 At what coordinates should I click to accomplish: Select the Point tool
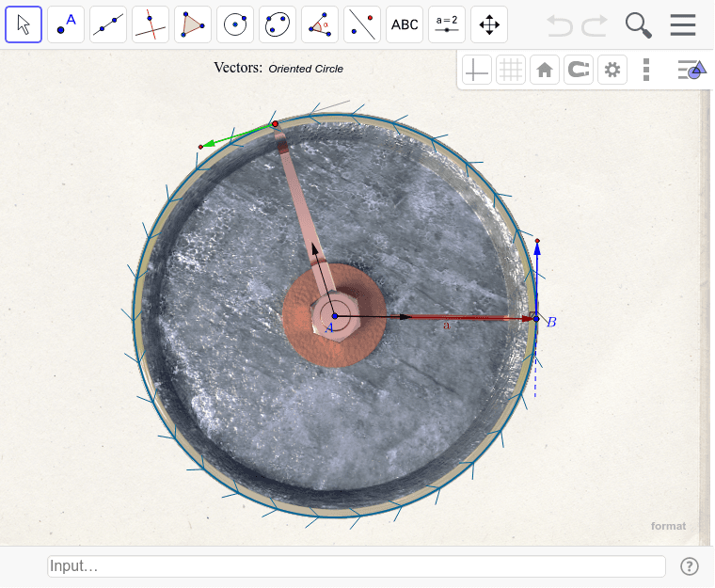(66, 24)
